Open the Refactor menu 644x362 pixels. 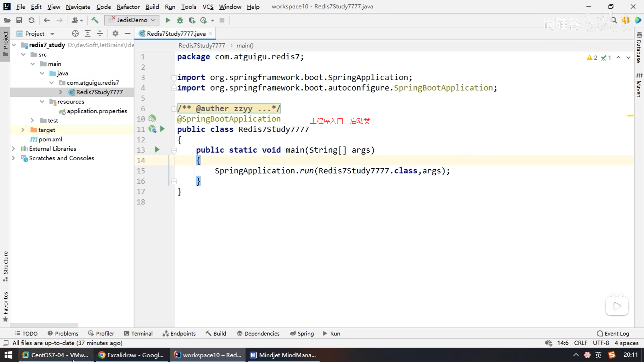tap(128, 7)
